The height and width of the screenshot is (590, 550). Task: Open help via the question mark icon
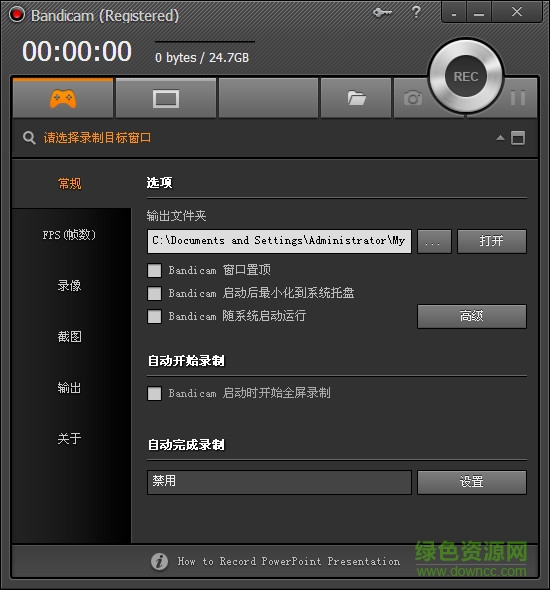[416, 12]
